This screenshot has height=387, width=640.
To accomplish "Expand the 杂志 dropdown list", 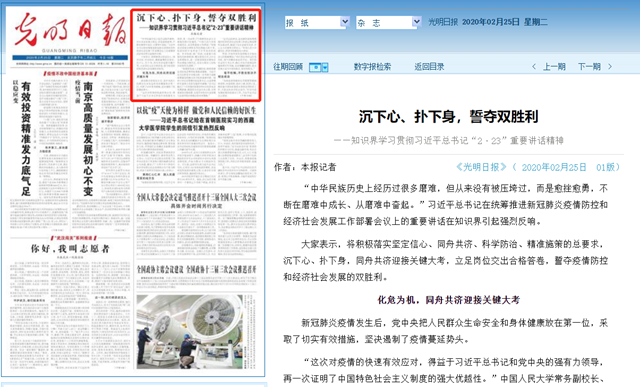I will point(416,22).
